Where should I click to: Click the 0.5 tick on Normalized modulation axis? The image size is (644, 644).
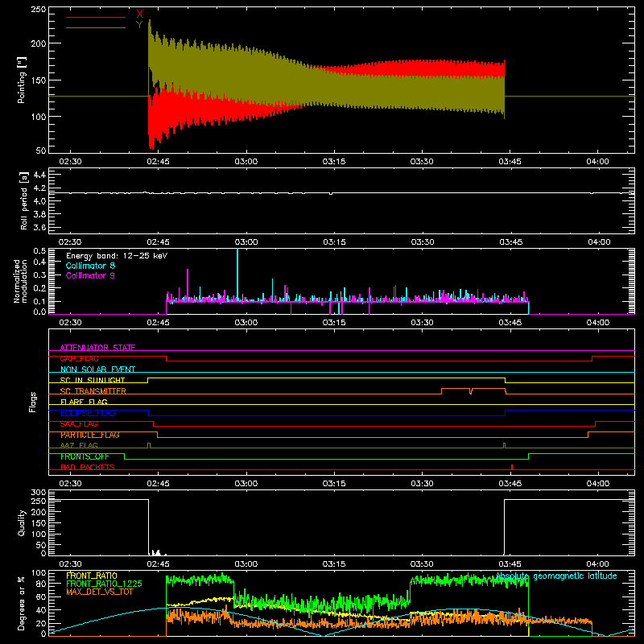click(39, 250)
